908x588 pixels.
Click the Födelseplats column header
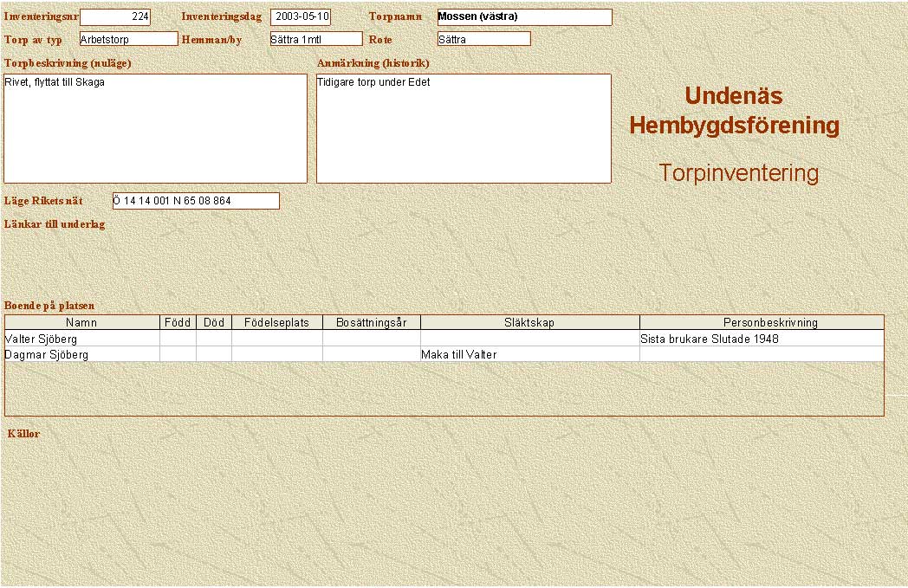276,323
